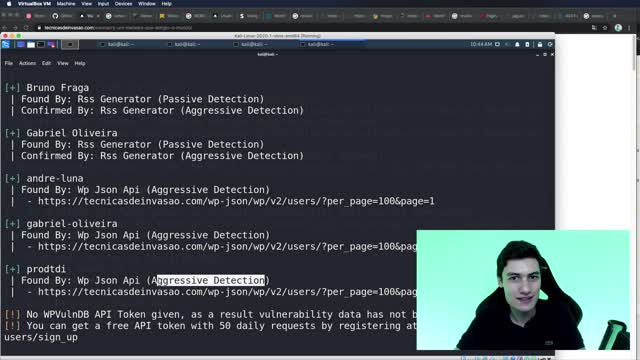Reload the page with Chrome's refresh icon

(26, 27)
